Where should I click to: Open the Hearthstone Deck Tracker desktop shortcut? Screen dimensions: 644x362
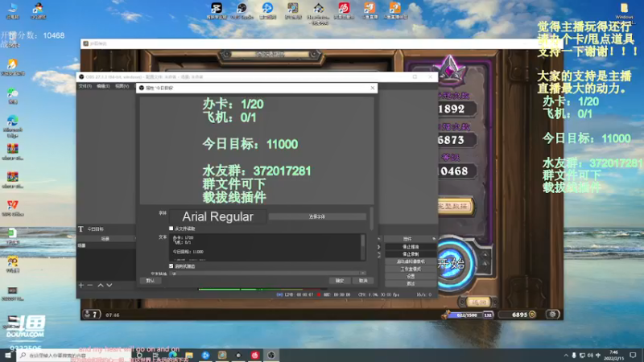318,13
